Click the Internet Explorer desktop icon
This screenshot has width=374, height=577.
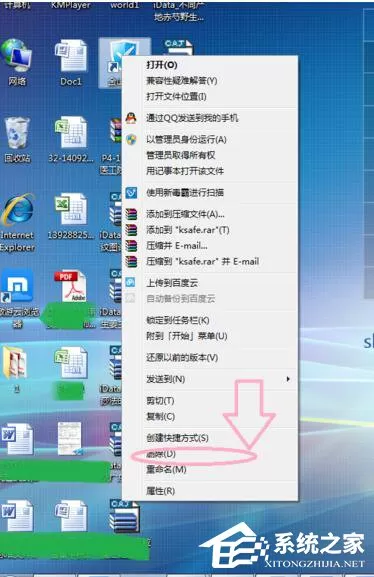click(17, 222)
